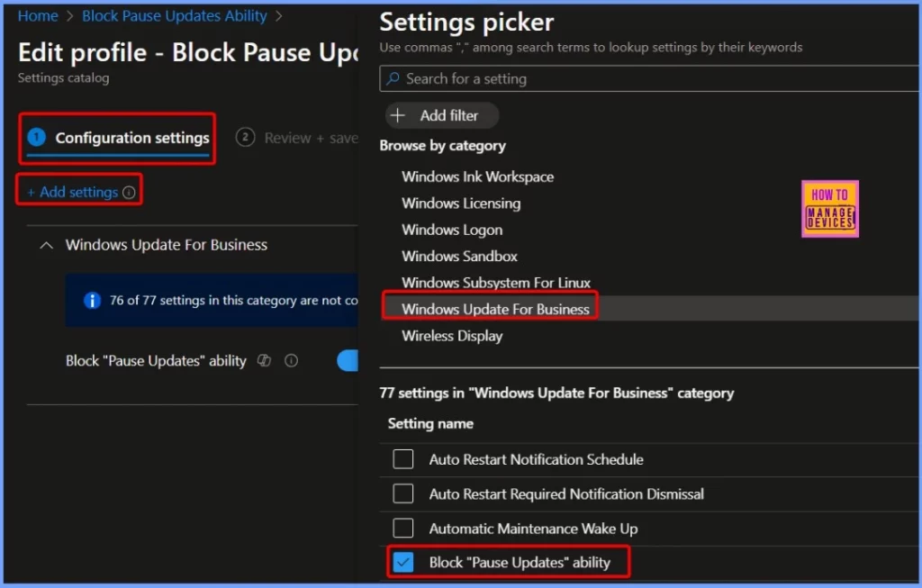Select the Configuration settings step tab
Viewport: 922px width, 588px height.
coord(118,138)
